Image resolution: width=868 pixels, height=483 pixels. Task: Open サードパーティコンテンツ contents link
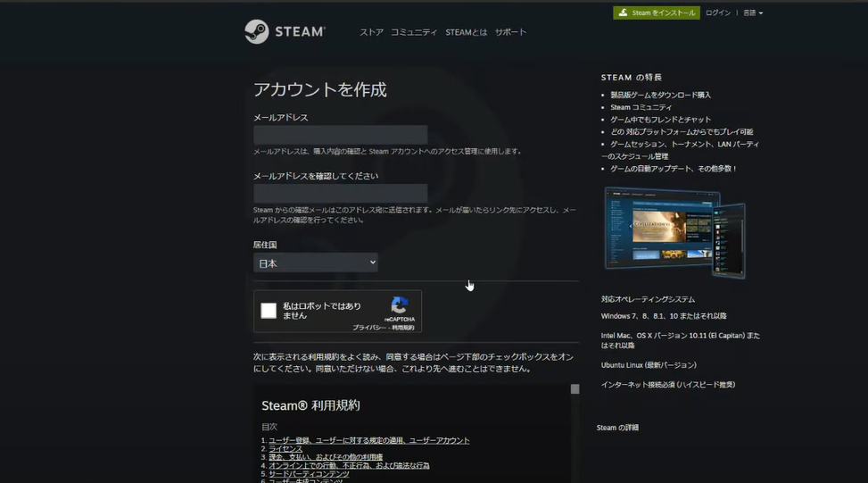tap(309, 474)
